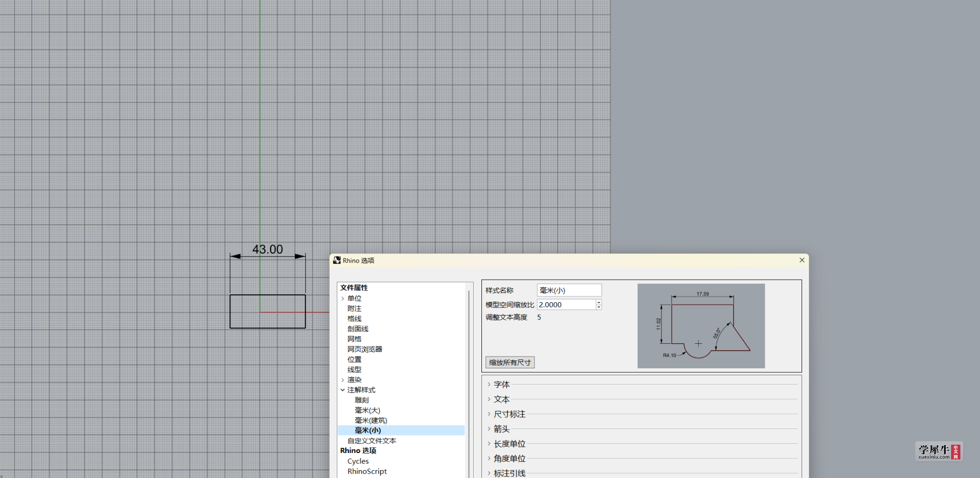Click the dimension style preview image
The width and height of the screenshot is (980, 478).
(x=701, y=326)
